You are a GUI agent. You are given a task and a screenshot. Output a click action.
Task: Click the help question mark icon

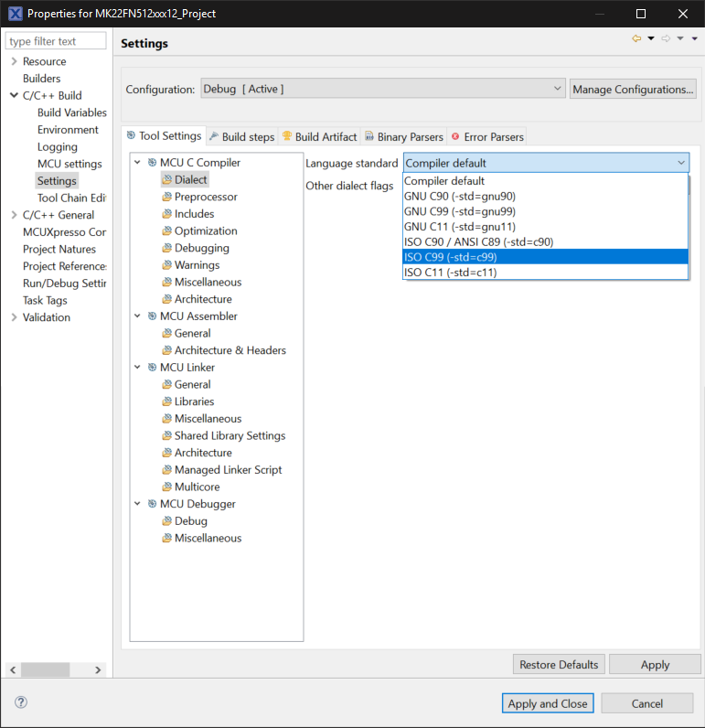[21, 702]
